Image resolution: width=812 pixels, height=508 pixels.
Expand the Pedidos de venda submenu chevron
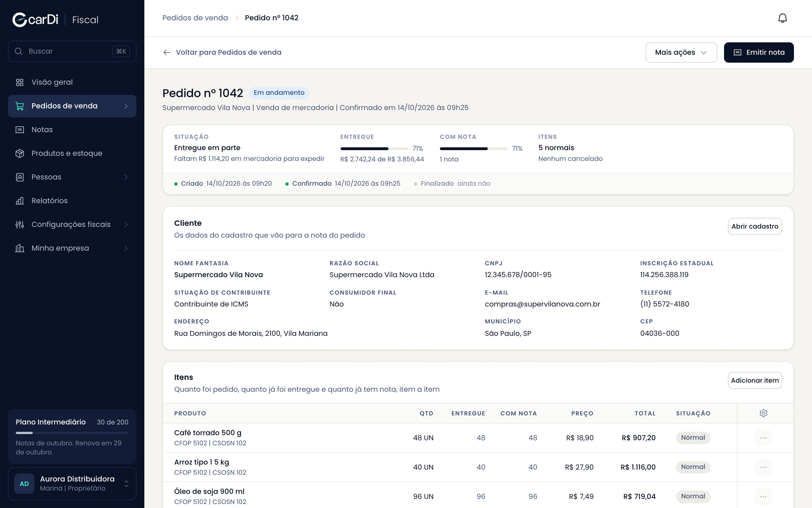(126, 106)
